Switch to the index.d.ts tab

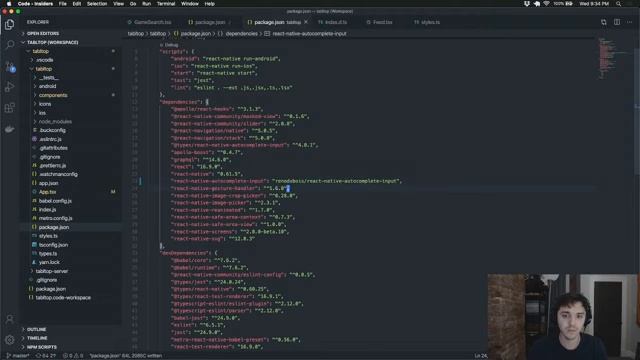pos(333,22)
